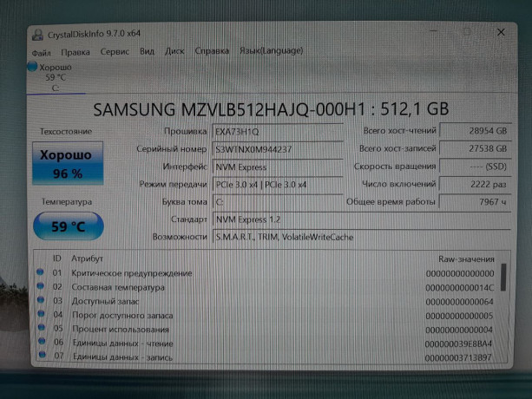Viewport: 532px width, 399px height.
Task: Open the Справка menu
Action: point(212,51)
